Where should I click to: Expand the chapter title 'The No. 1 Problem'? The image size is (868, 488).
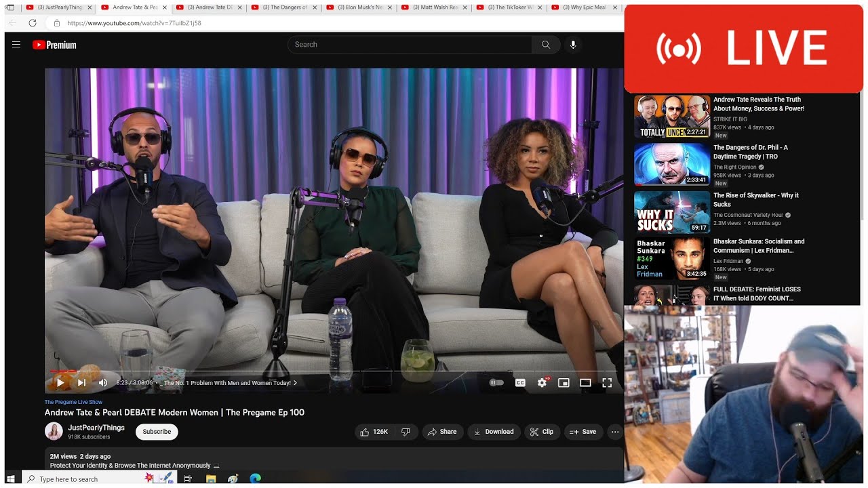point(231,383)
